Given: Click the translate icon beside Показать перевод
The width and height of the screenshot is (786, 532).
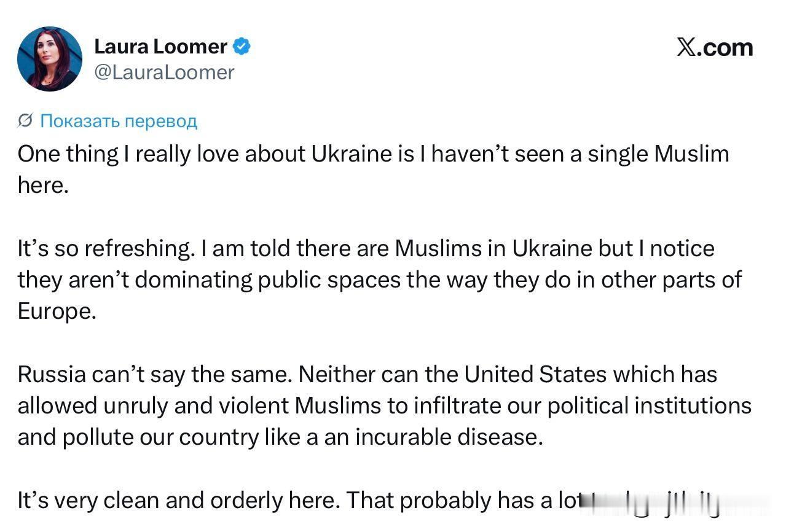Looking at the screenshot, I should [25, 121].
